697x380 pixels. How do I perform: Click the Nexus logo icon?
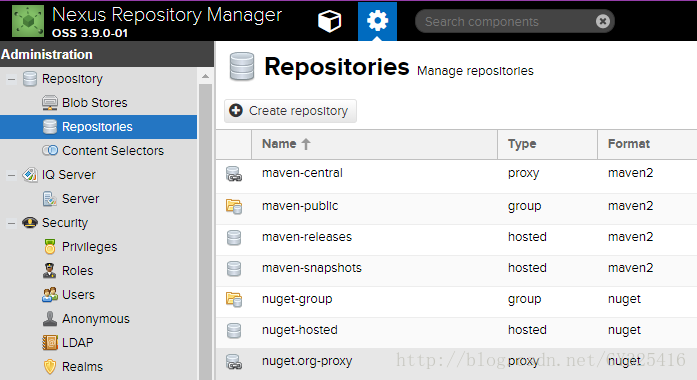(x=28, y=21)
